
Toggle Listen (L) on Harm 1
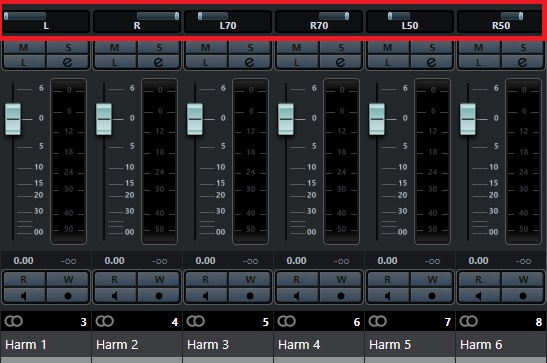pos(24,62)
